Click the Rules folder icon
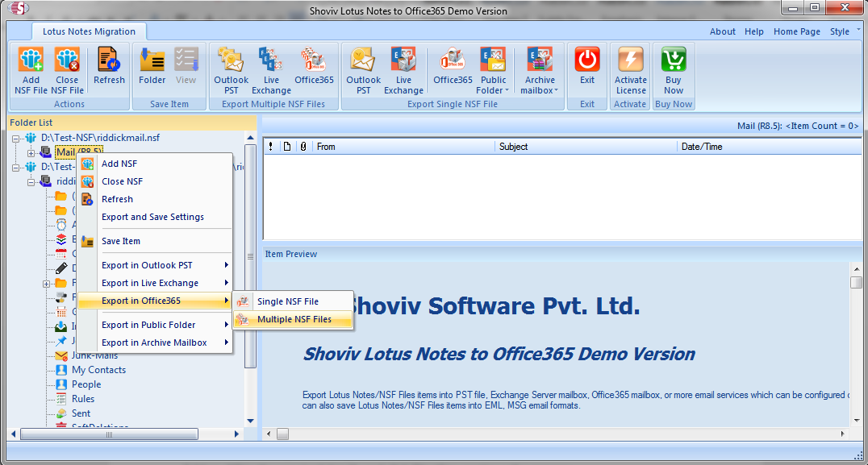868x465 pixels. pos(61,399)
